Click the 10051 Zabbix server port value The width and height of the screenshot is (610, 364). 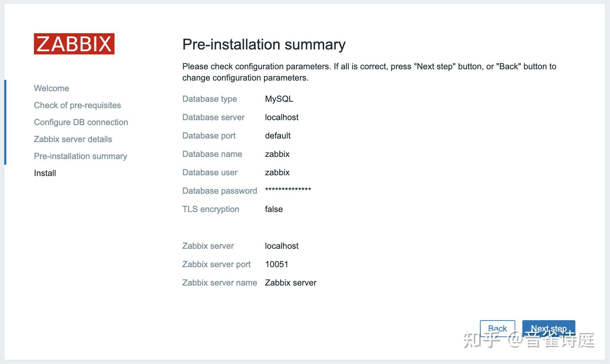[277, 264]
